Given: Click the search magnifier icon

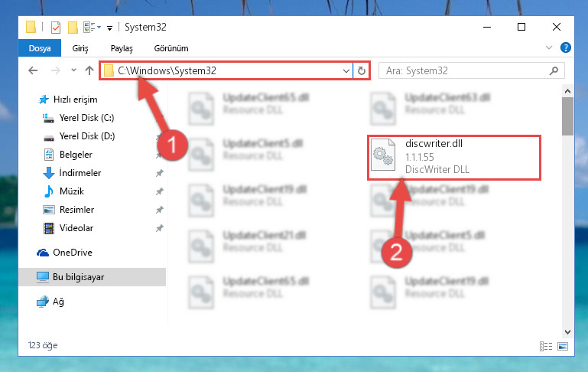Looking at the screenshot, I should click(x=554, y=70).
